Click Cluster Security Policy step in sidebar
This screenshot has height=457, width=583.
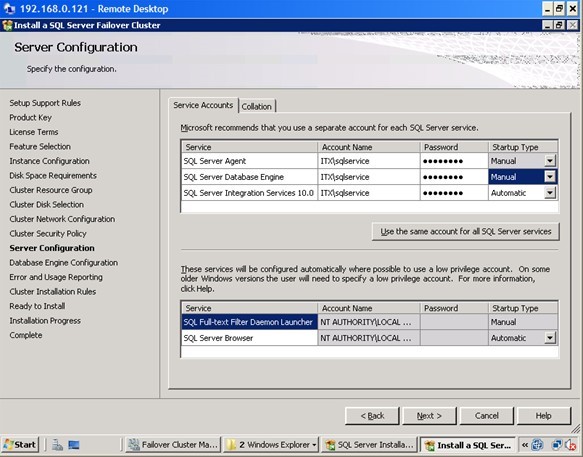pyautogui.click(x=48, y=234)
